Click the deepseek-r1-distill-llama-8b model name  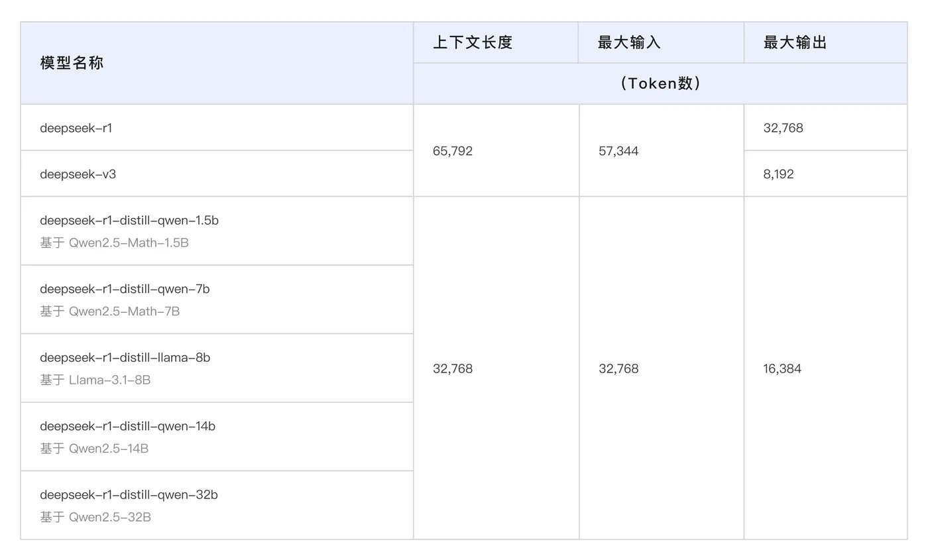coord(125,358)
